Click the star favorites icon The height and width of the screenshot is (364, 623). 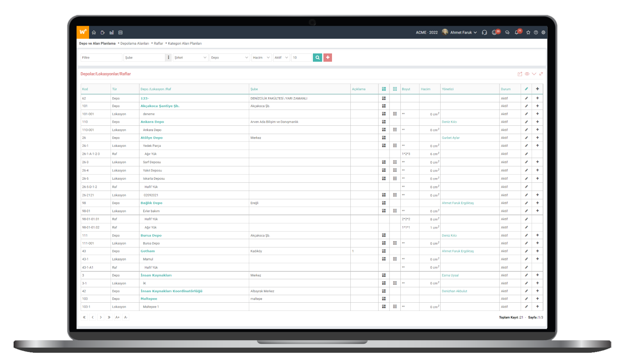point(528,32)
